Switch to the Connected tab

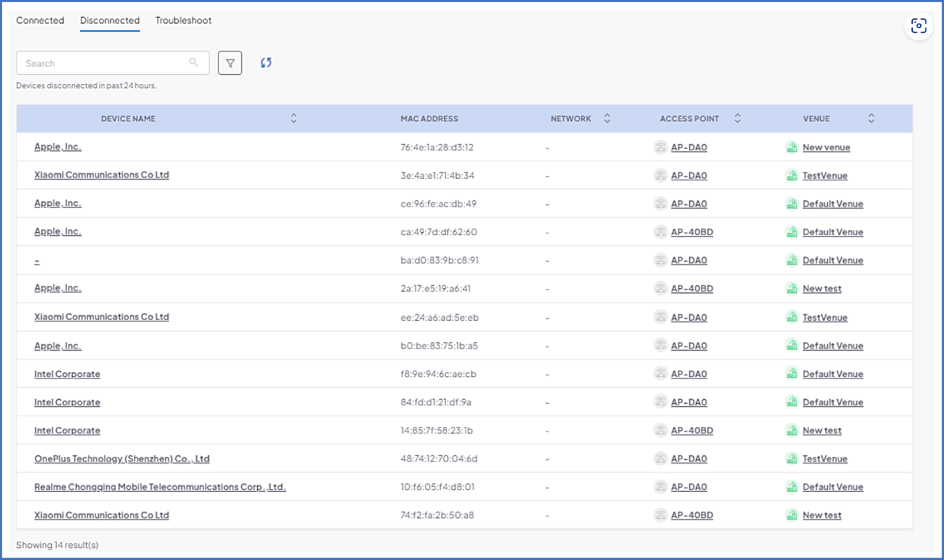coord(40,20)
